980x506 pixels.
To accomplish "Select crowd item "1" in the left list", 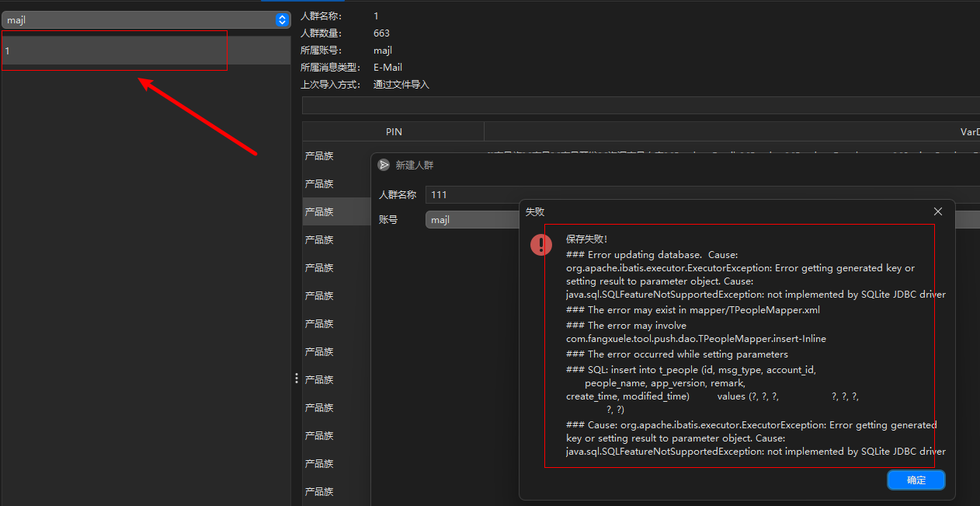I will click(x=146, y=51).
